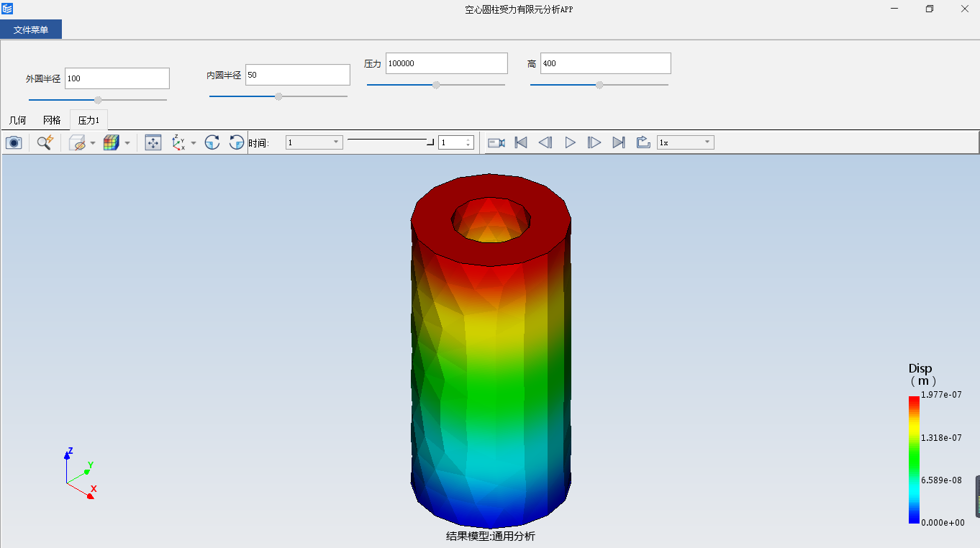Click the 高 input field with 400
Viewport: 980px width, 548px height.
click(x=606, y=63)
